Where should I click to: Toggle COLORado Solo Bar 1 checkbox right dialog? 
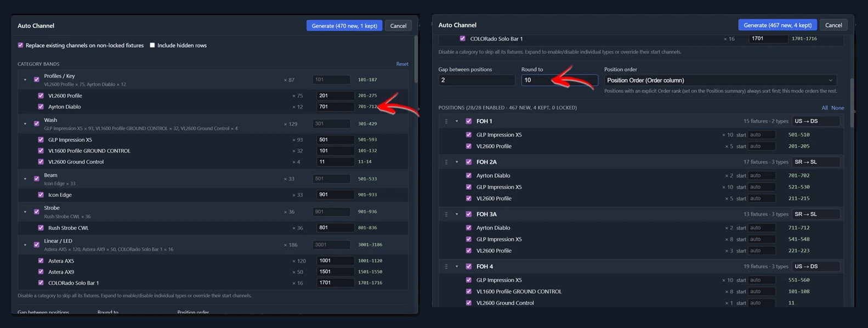(462, 38)
